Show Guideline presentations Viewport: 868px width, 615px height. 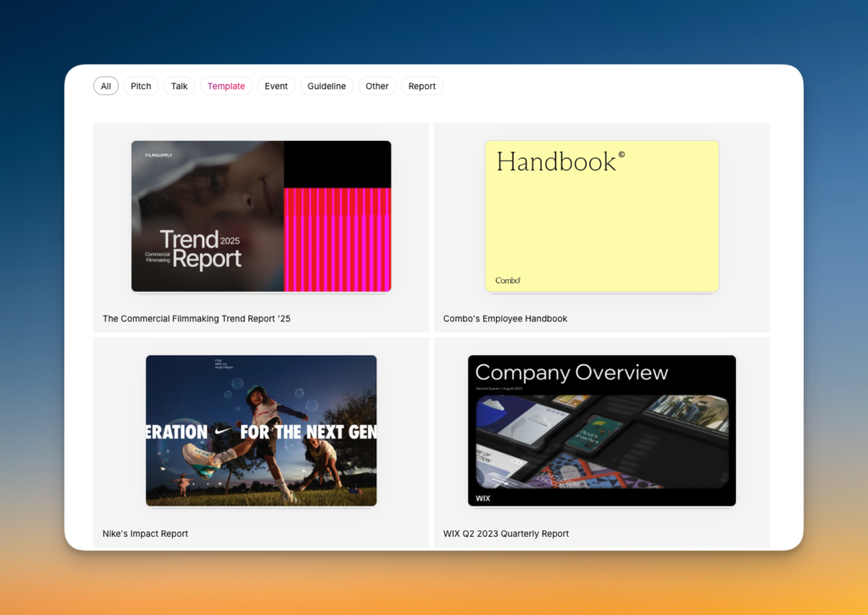click(326, 86)
